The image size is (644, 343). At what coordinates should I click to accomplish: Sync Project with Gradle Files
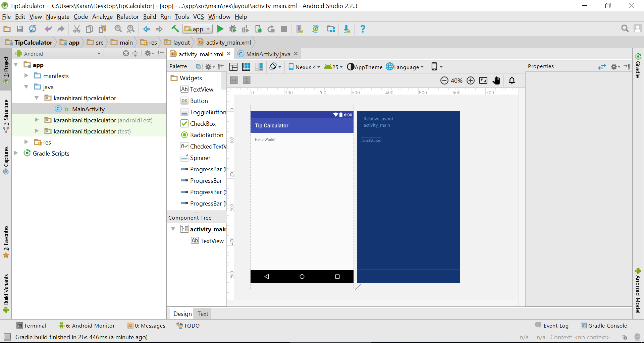pos(315,29)
